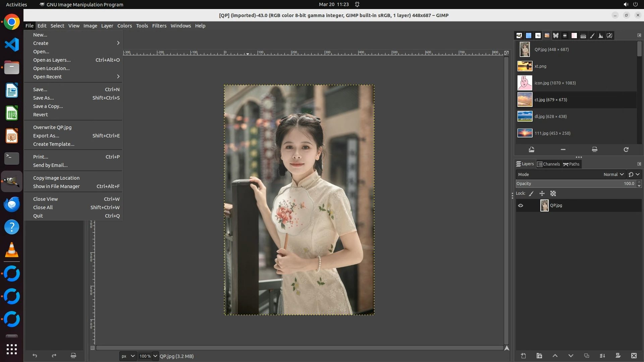
Task: Toggle the lock alpha channel checkerboard icon
Action: coord(553,193)
